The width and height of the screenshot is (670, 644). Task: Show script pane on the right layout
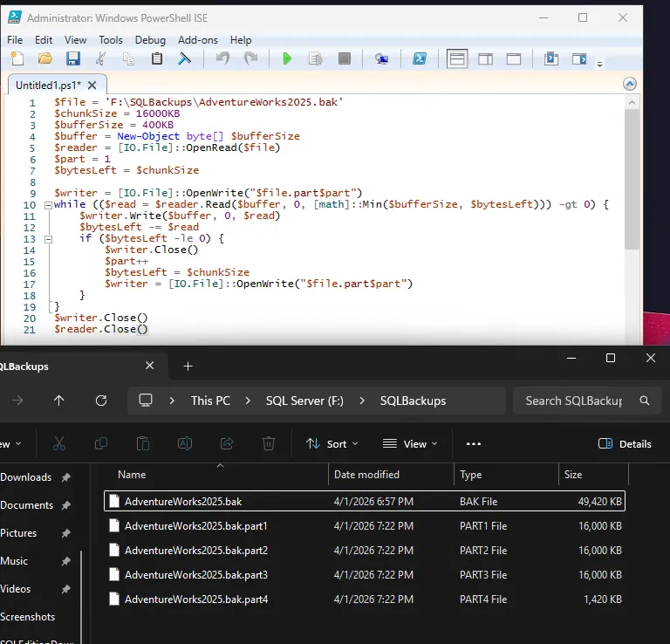(x=485, y=59)
